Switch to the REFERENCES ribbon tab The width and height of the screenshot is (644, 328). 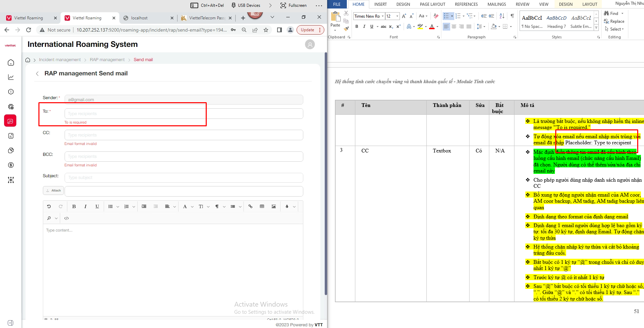coord(466,4)
